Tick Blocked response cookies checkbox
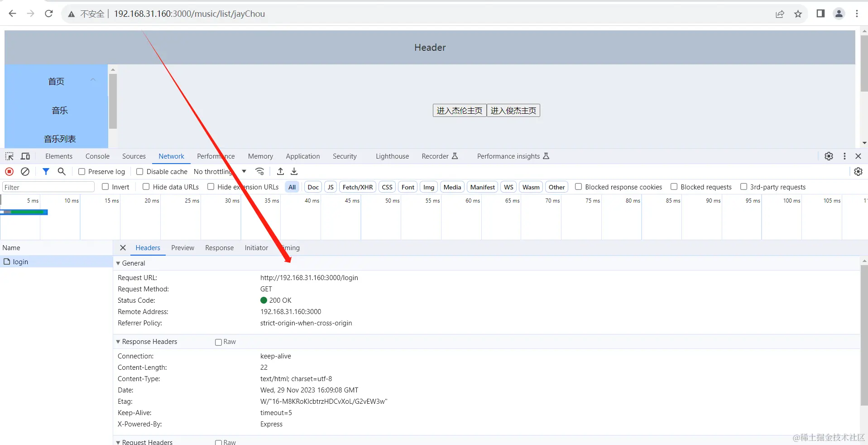868x445 pixels. tap(578, 187)
